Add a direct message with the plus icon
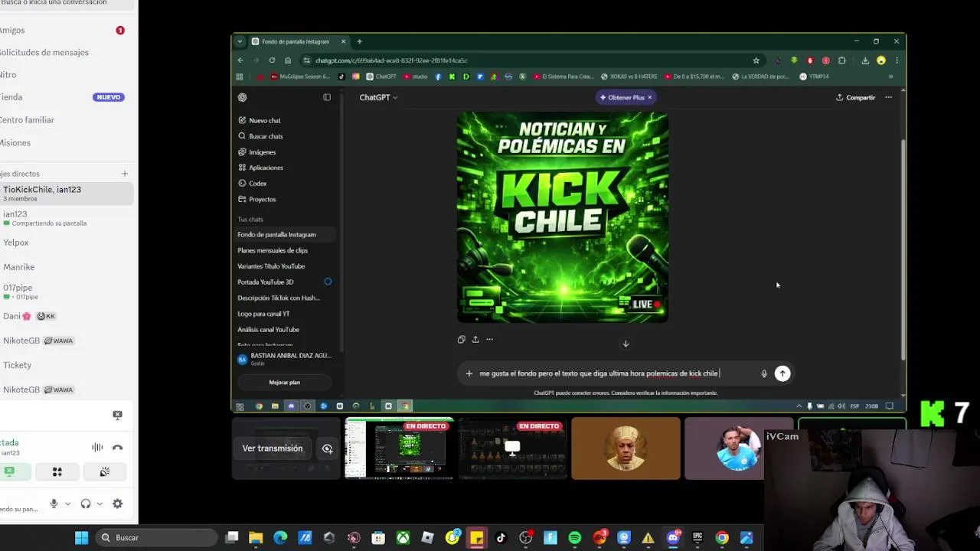The image size is (980, 551). point(124,174)
